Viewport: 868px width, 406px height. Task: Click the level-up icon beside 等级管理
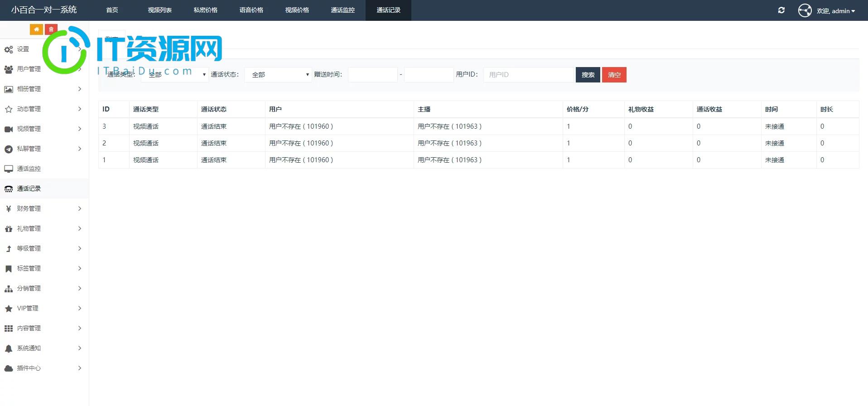(x=9, y=249)
